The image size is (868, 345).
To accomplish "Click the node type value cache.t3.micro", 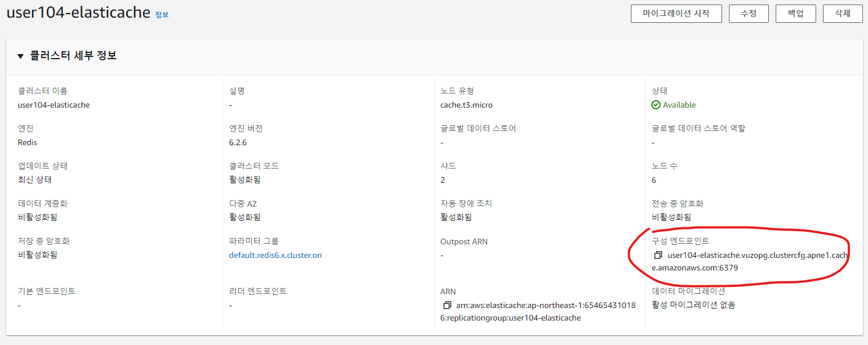I will point(466,105).
